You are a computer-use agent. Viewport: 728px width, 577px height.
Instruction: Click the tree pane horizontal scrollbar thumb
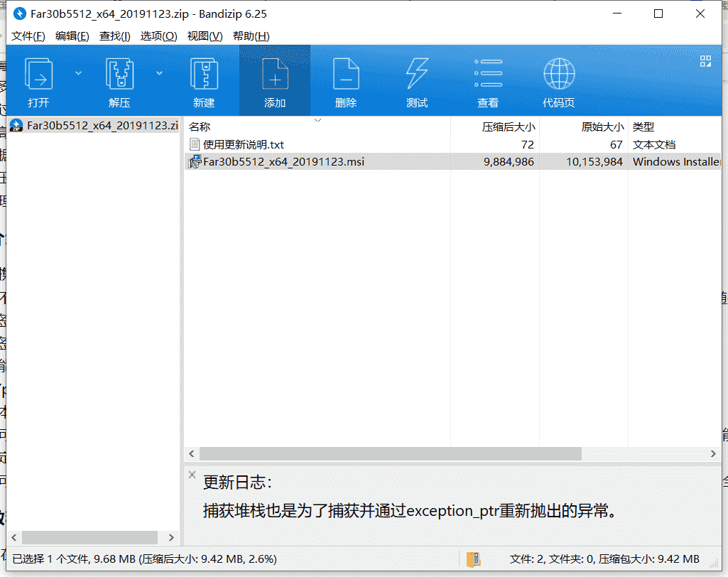pyautogui.click(x=89, y=537)
